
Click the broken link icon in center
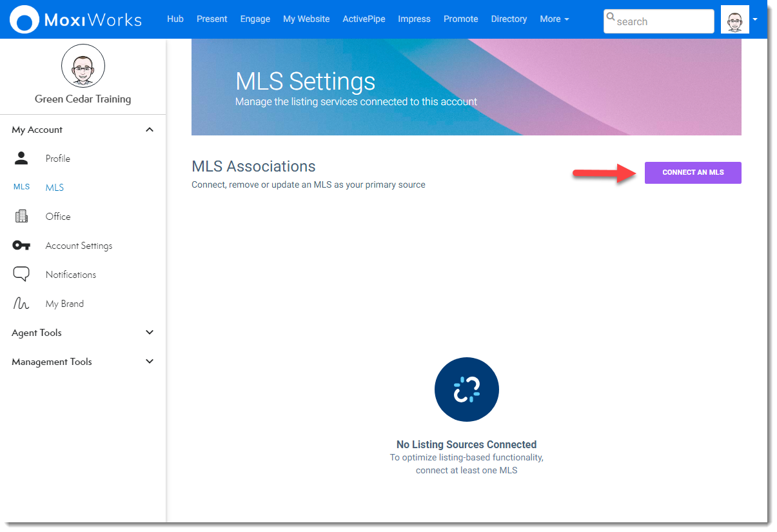pos(466,389)
